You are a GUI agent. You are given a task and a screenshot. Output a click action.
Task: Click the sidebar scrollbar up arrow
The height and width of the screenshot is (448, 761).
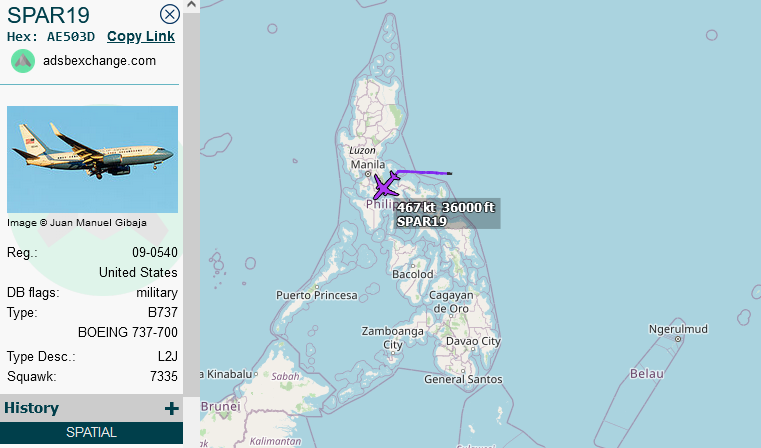[191, 5]
